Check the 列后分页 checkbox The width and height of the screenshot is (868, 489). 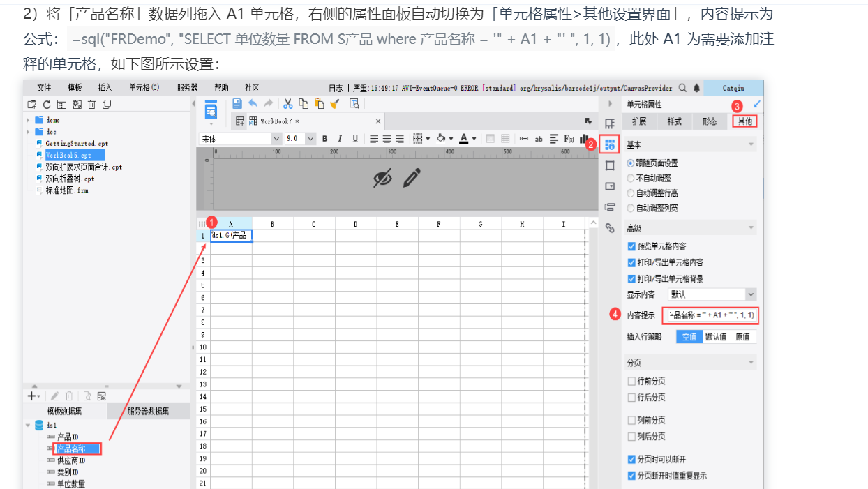click(x=631, y=436)
